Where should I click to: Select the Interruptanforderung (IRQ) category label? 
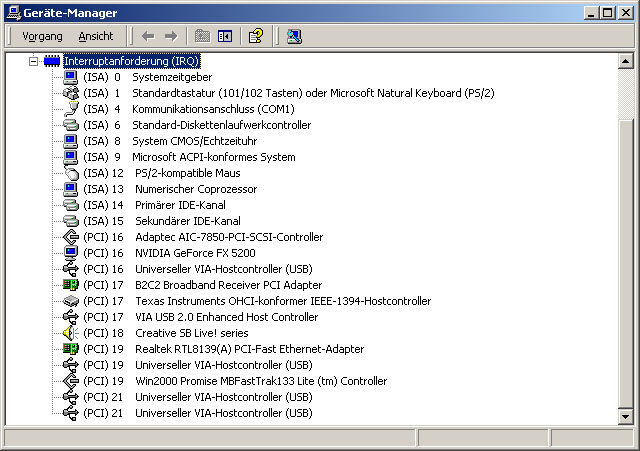(x=131, y=61)
